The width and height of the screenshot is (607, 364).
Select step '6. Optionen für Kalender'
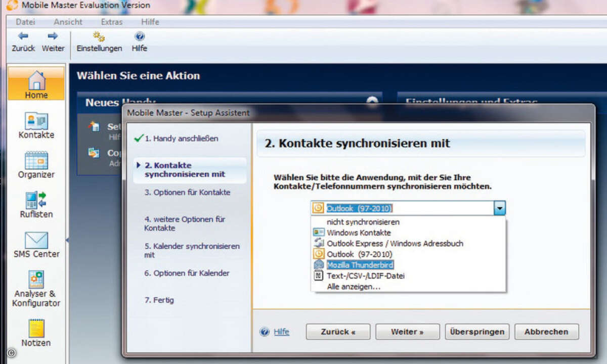(187, 273)
